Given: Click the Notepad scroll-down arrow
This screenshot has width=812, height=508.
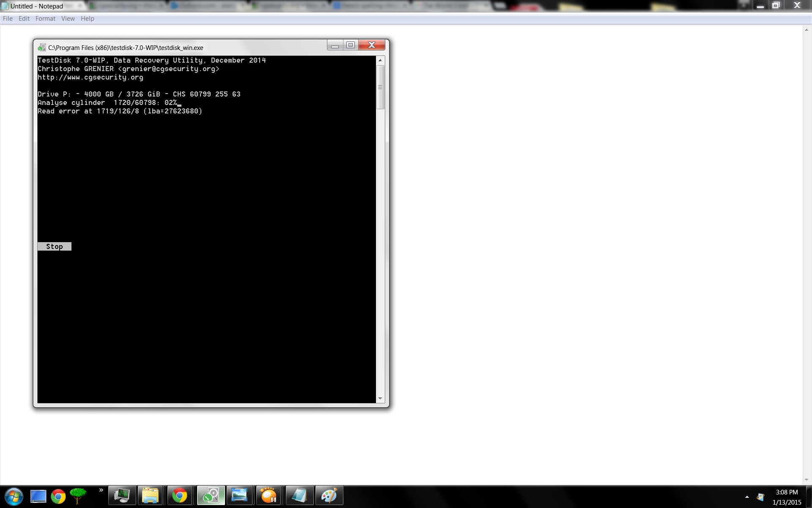Looking at the screenshot, I should [x=807, y=480].
